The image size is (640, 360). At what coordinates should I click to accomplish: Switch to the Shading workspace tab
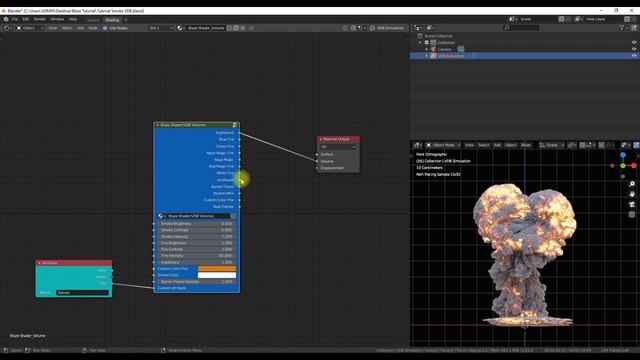[x=112, y=20]
